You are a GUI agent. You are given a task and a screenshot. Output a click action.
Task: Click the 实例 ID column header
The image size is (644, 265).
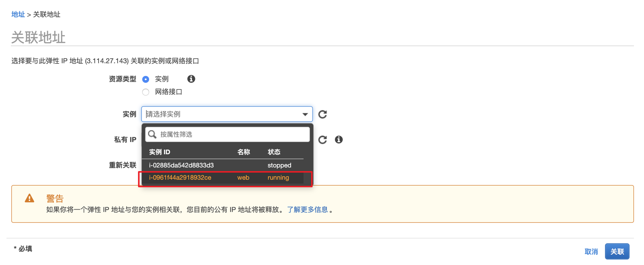point(160,152)
